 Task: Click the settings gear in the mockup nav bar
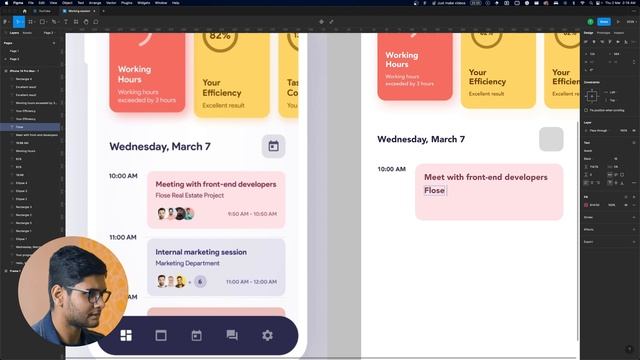tap(267, 336)
